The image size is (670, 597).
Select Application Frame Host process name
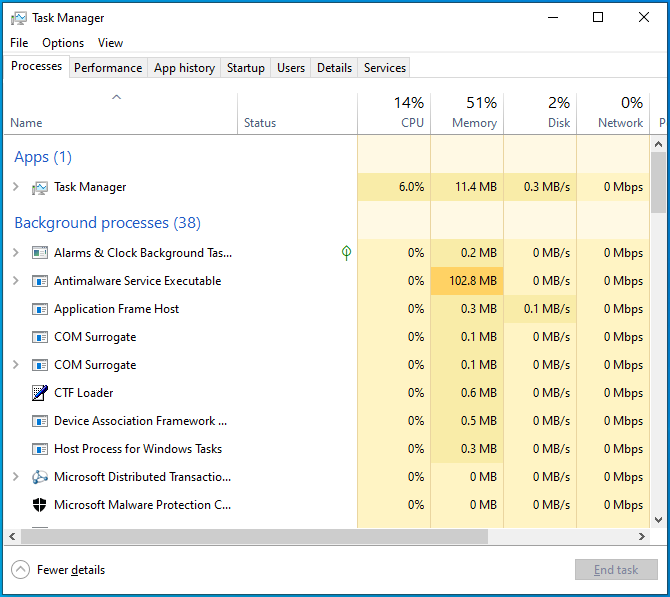coord(116,309)
